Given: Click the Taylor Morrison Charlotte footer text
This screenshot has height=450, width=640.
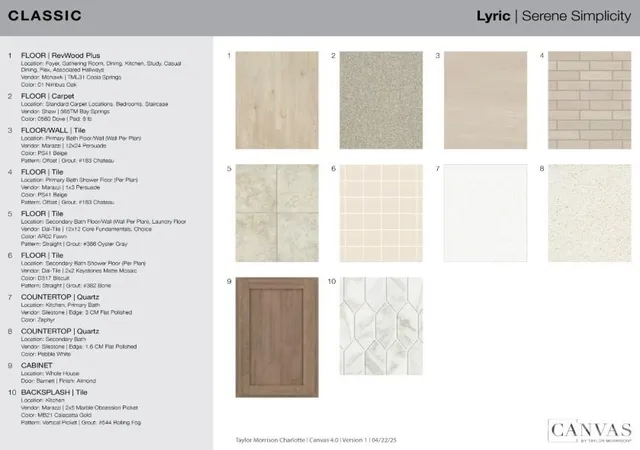Looking at the screenshot, I should point(316,440).
